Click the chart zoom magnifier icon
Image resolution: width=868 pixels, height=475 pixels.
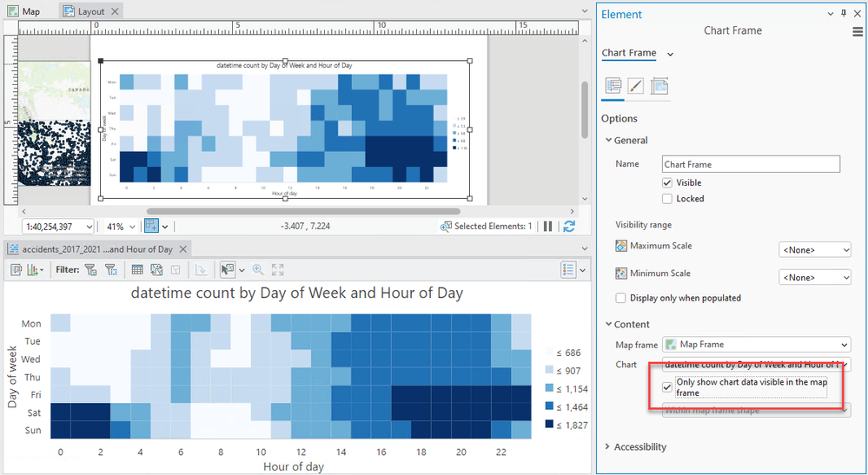[x=258, y=270]
